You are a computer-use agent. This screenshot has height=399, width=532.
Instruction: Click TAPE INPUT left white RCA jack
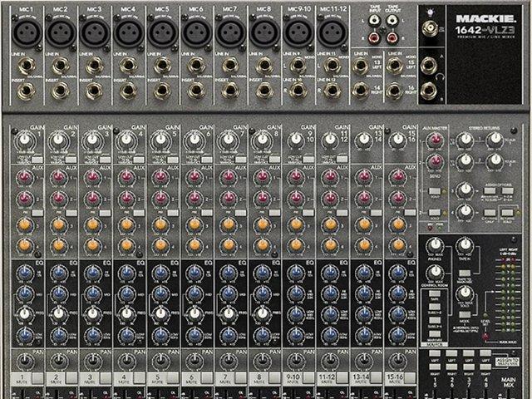(373, 21)
